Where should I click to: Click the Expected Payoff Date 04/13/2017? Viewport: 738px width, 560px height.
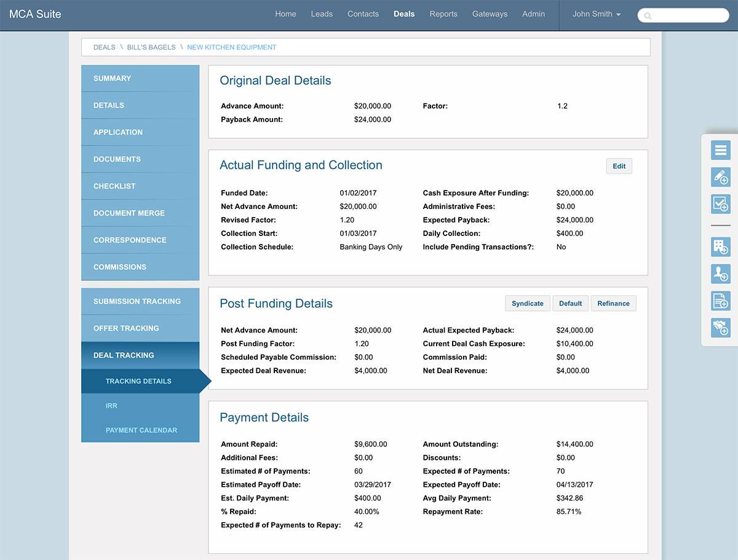pos(575,484)
